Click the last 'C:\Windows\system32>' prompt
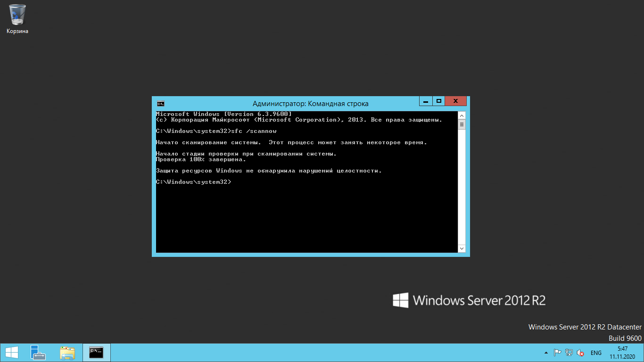644x362 pixels. point(194,182)
